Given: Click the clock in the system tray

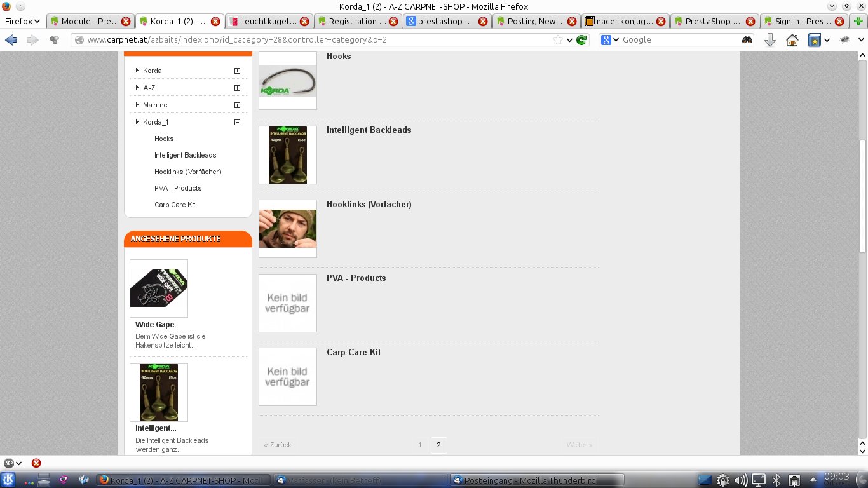Looking at the screenshot, I should 837,480.
